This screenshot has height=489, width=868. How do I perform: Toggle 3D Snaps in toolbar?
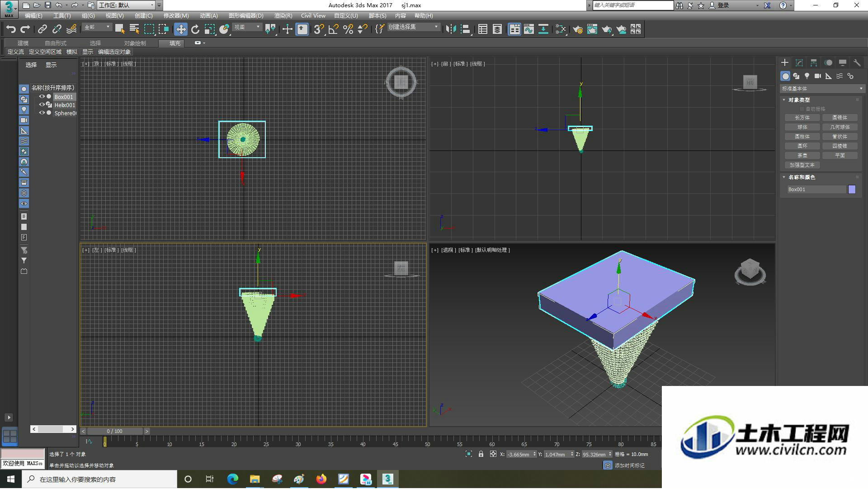[319, 29]
